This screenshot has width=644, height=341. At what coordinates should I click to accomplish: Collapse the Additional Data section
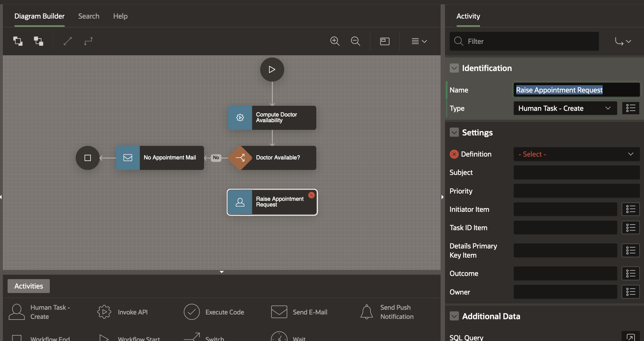[454, 316]
